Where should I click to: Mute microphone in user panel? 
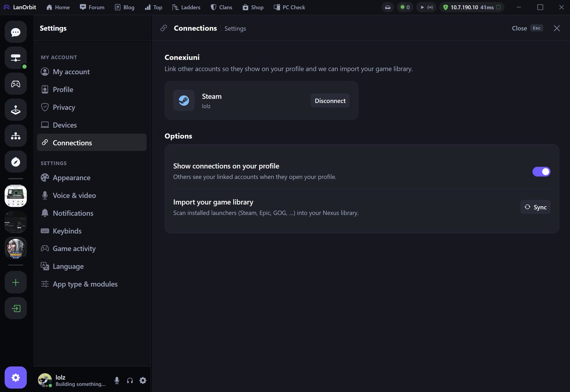[x=117, y=380]
